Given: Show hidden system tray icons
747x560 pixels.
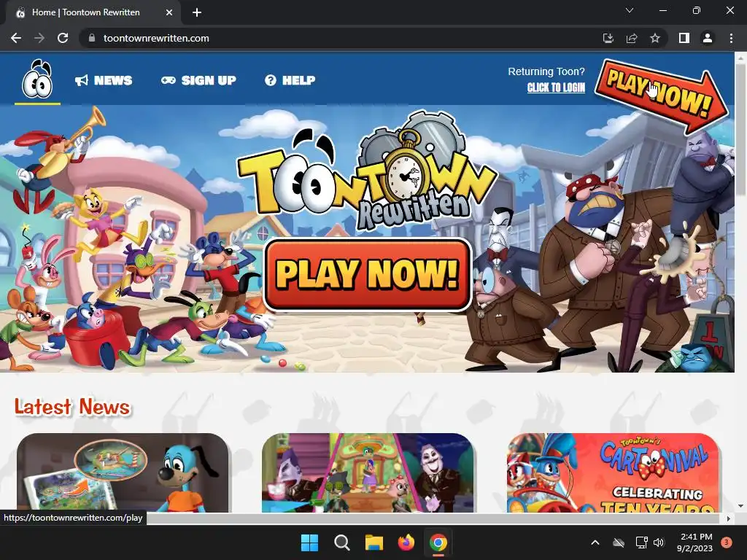Looking at the screenshot, I should point(595,542).
